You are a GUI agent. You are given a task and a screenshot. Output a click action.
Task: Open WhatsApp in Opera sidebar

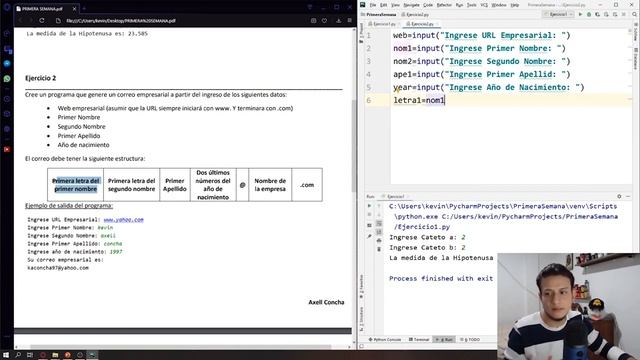[x=7, y=79]
